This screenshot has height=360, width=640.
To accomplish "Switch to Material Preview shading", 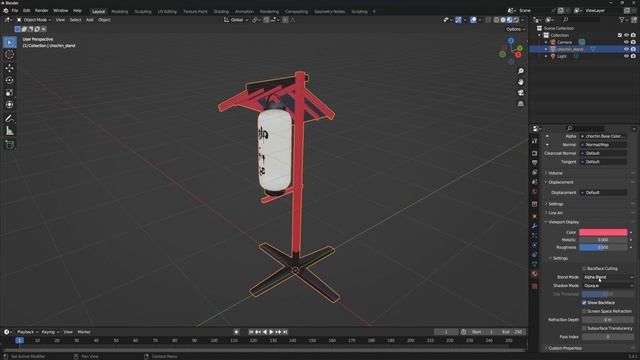I will (x=510, y=20).
